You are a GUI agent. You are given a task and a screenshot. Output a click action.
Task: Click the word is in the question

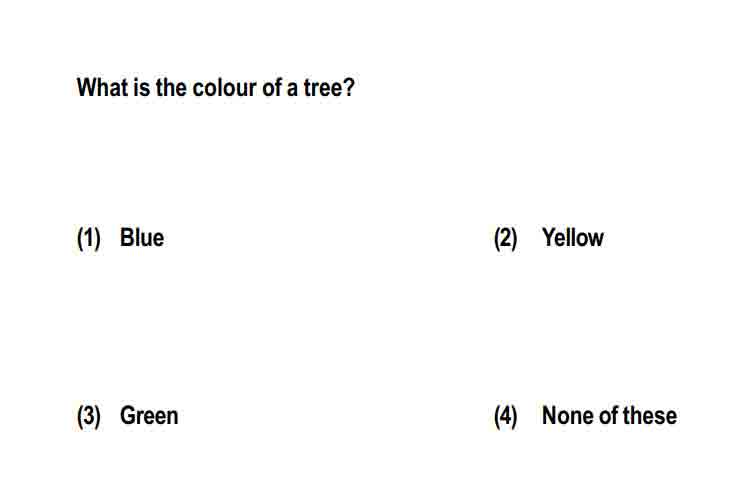[142, 88]
